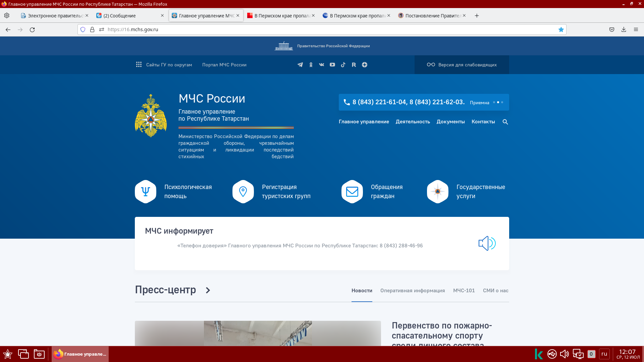Viewport: 644px width, 362px height.
Task: Save to Pocket icon in toolbar
Action: [612, 29]
